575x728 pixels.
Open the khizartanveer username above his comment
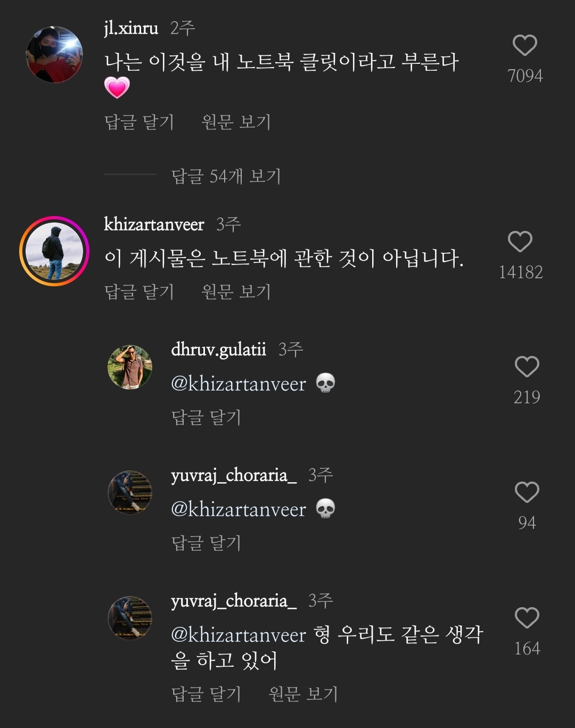point(154,225)
